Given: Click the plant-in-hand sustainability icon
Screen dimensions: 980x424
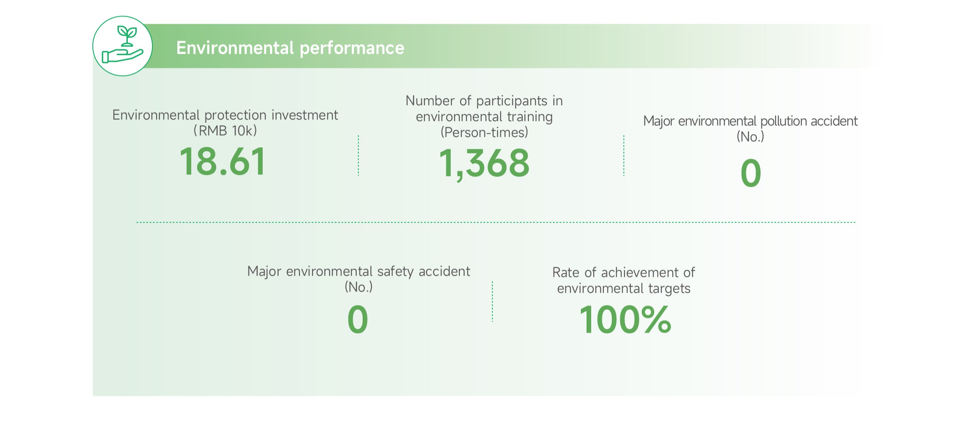Looking at the screenshot, I should pyautogui.click(x=123, y=46).
